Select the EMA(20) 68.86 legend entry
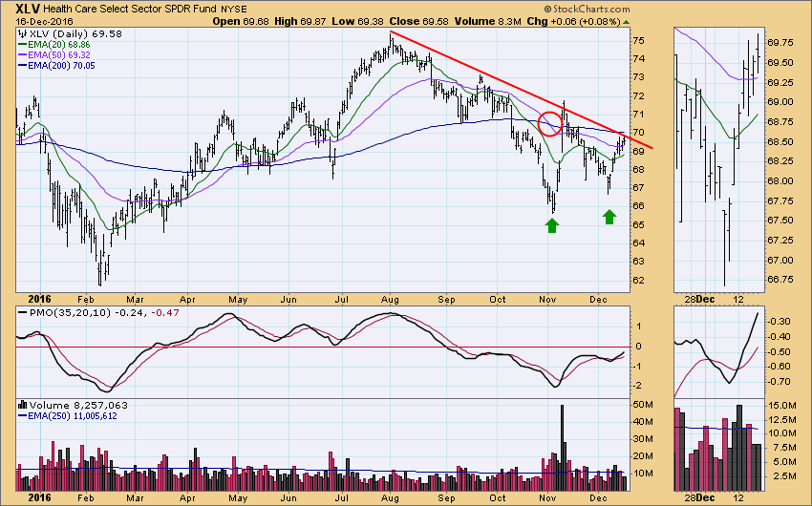Viewport: 812px width, 506px height. pos(59,45)
